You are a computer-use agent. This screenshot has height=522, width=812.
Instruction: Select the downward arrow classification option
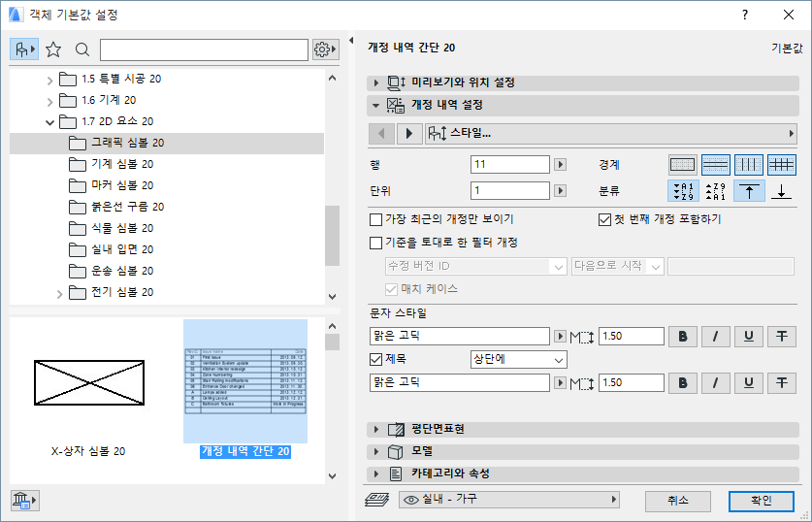[782, 191]
